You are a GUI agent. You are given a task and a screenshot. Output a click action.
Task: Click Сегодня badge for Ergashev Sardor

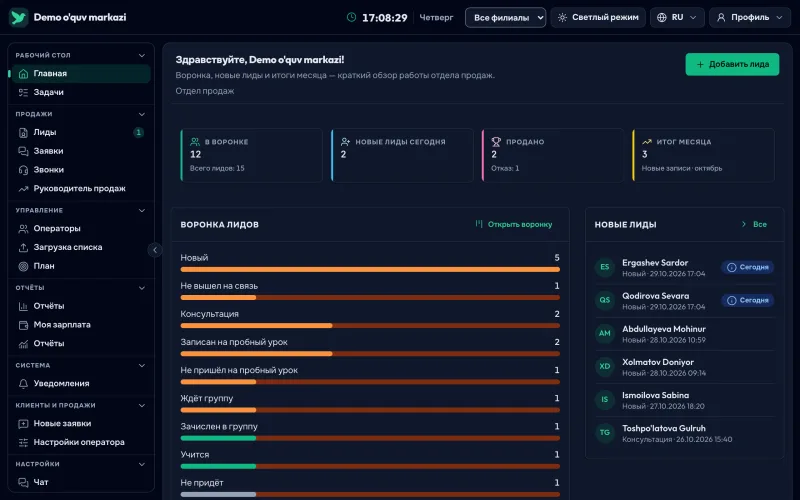pos(747,267)
